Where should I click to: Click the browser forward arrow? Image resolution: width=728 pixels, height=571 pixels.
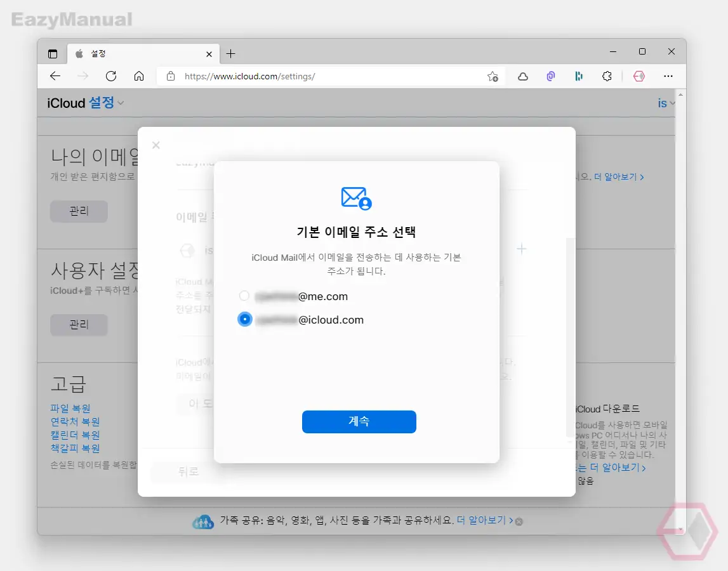pyautogui.click(x=83, y=76)
